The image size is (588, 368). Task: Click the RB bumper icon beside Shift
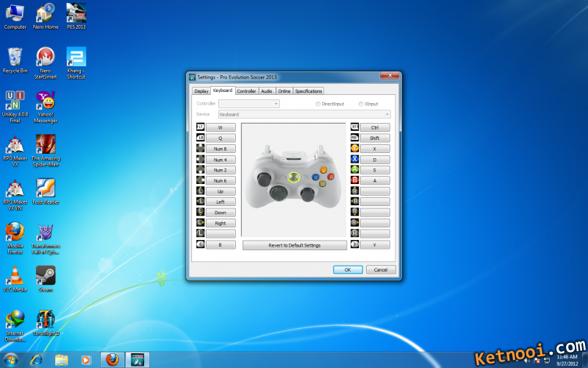(x=354, y=138)
